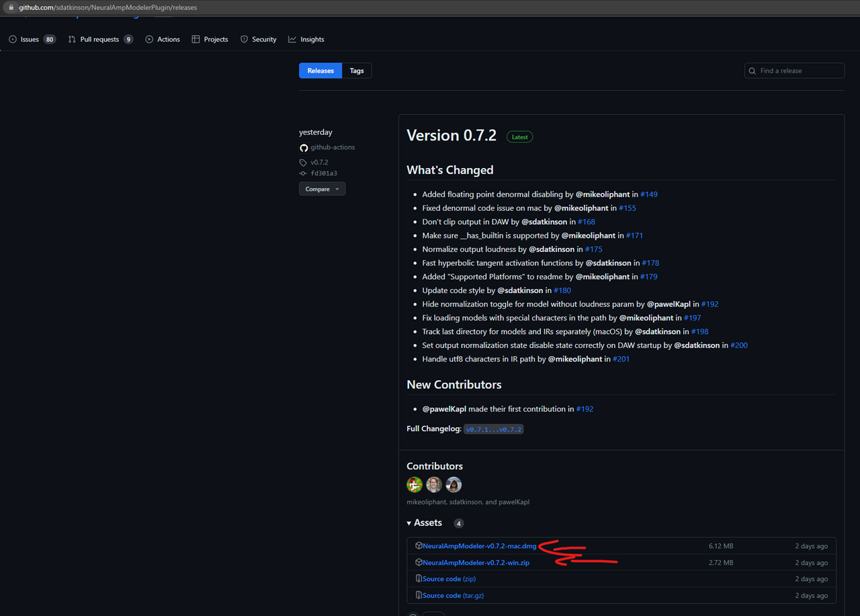Download NeuralAmpModeler-v0.7.2-mac.dmg
The width and height of the screenshot is (860, 616).
point(479,546)
